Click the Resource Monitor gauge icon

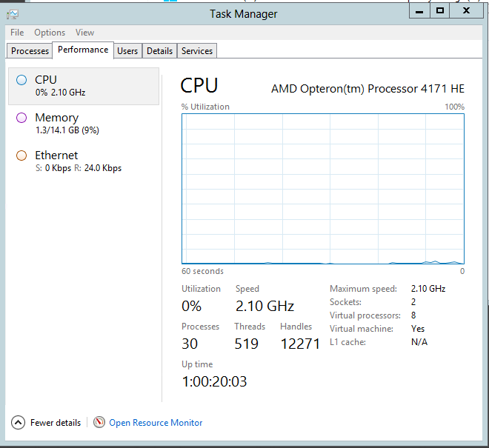click(x=99, y=422)
